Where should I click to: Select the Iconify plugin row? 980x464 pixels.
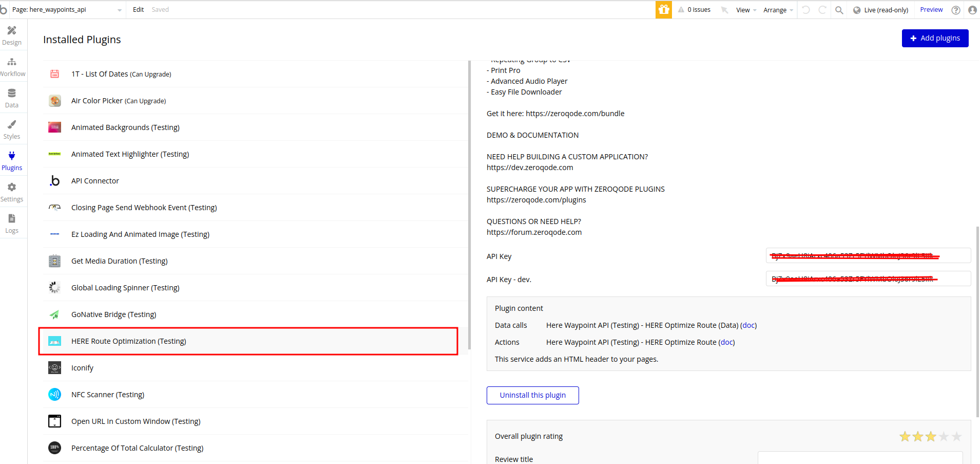click(255, 368)
